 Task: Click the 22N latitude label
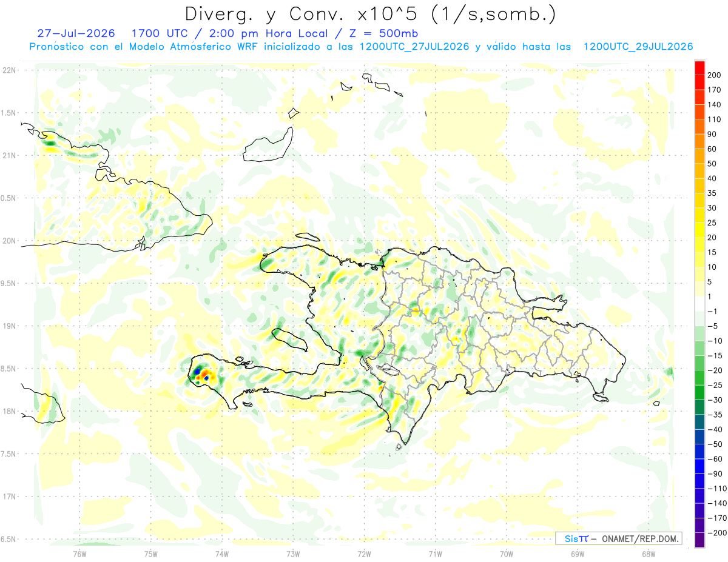pyautogui.click(x=8, y=70)
